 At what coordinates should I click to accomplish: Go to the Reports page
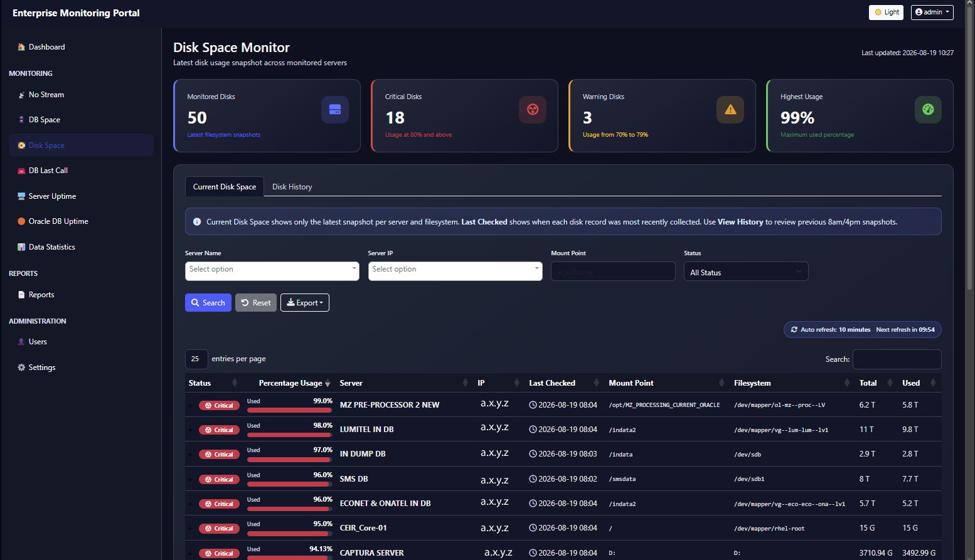coord(81,295)
